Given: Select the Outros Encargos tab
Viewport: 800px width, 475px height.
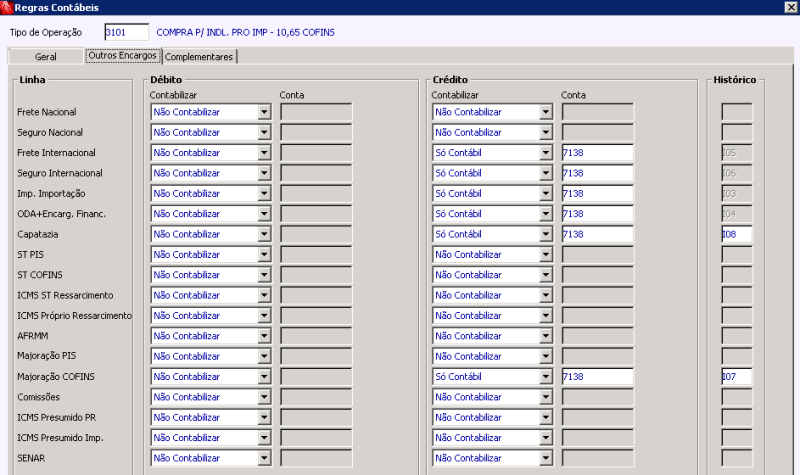Looking at the screenshot, I should (122, 55).
